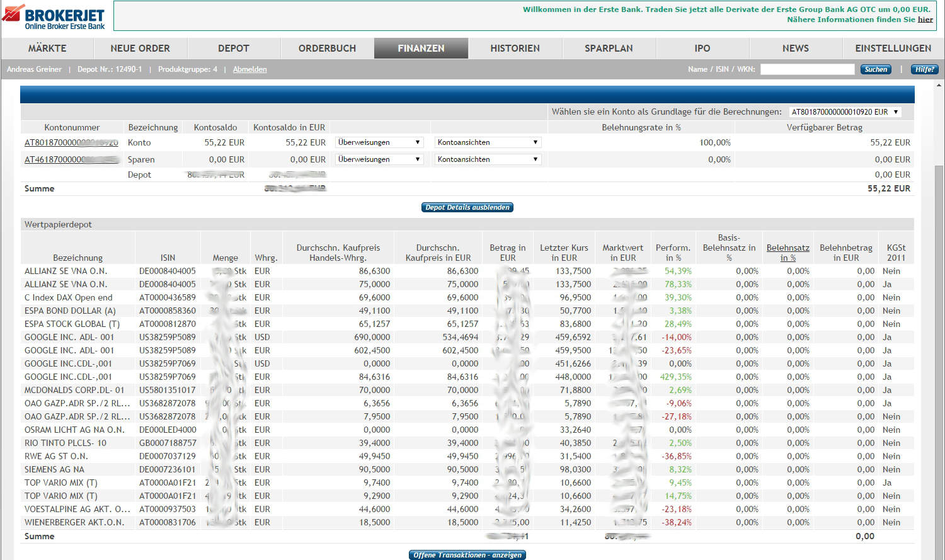This screenshot has height=560, width=945.
Task: Click 'RWE AG ST O.N.' row name
Action: coord(56,456)
